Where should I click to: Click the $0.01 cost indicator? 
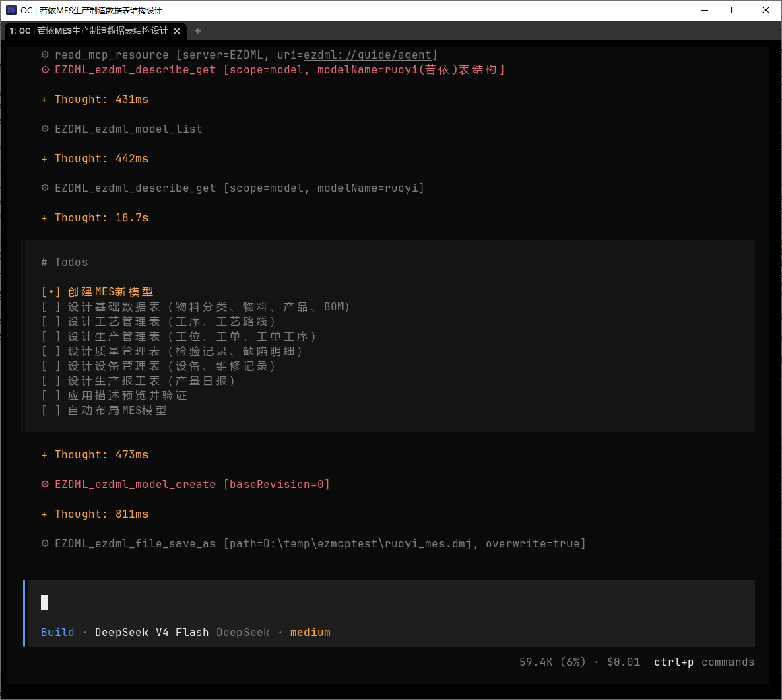point(624,662)
